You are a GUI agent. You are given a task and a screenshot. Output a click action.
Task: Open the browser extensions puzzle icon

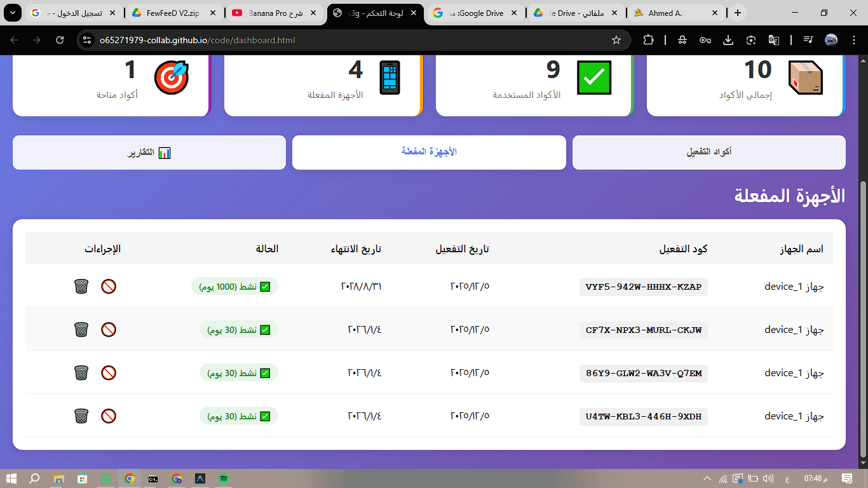click(648, 40)
